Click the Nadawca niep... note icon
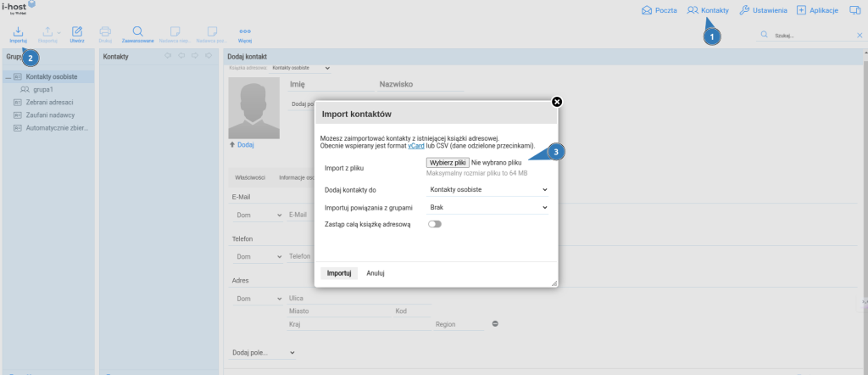868x375 pixels. (175, 34)
